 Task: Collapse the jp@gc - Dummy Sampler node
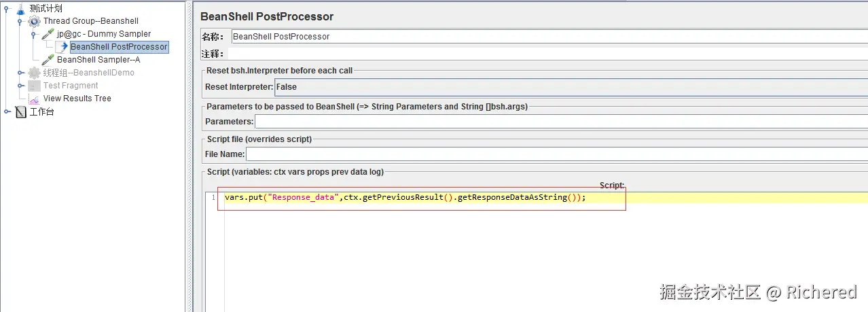point(33,34)
